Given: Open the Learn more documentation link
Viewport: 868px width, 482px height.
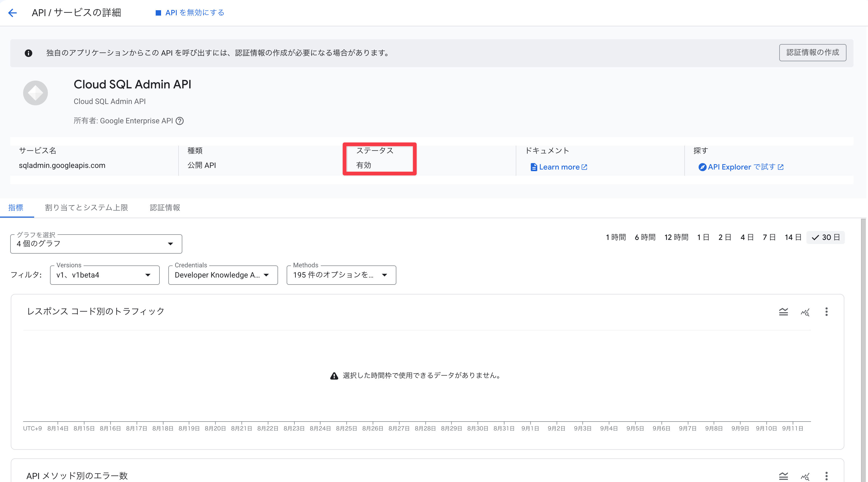Looking at the screenshot, I should point(559,167).
